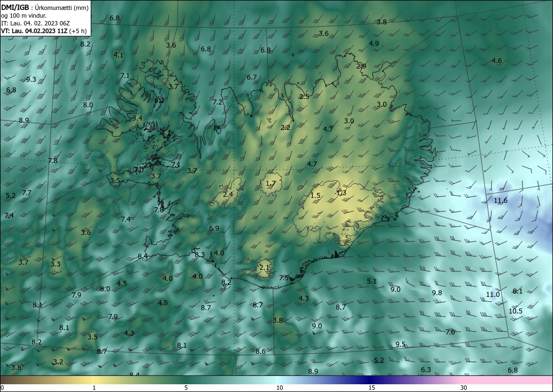Click the 10 tick label on the color scale
Viewport: 553px width, 392px height.
tap(279, 388)
